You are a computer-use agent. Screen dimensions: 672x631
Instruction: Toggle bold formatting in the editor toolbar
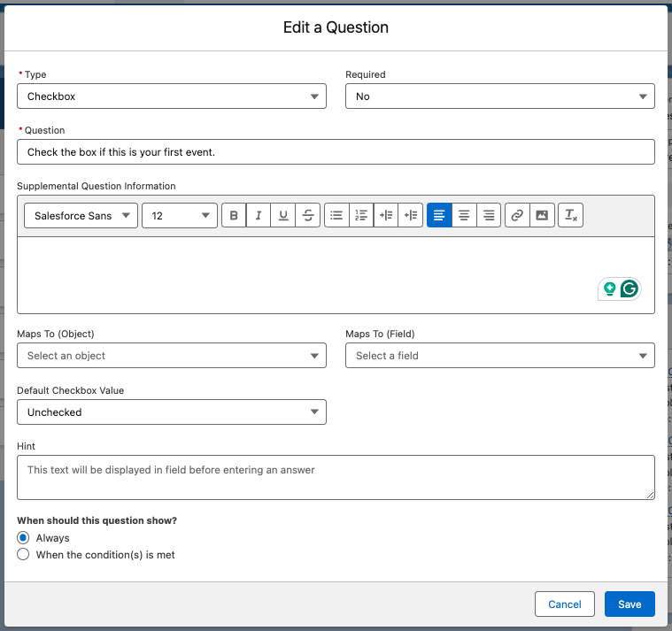[234, 215]
